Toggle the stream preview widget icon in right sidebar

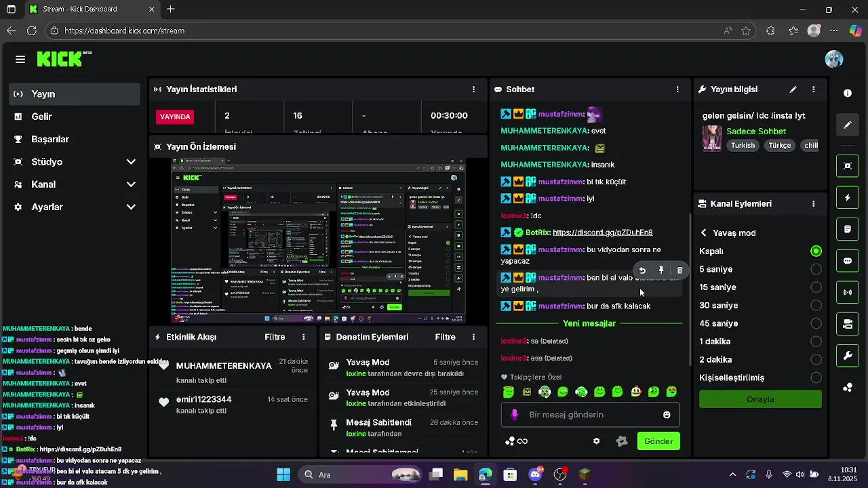point(848,165)
